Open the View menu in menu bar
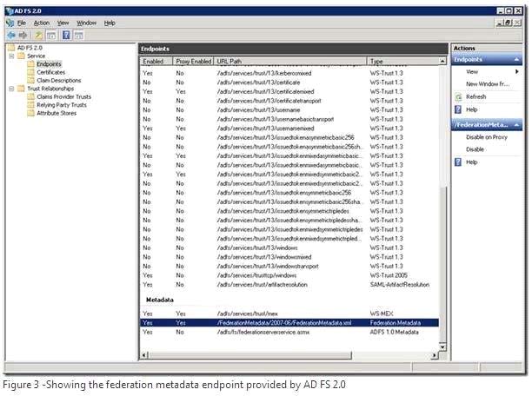The width and height of the screenshot is (532, 396). coord(63,23)
